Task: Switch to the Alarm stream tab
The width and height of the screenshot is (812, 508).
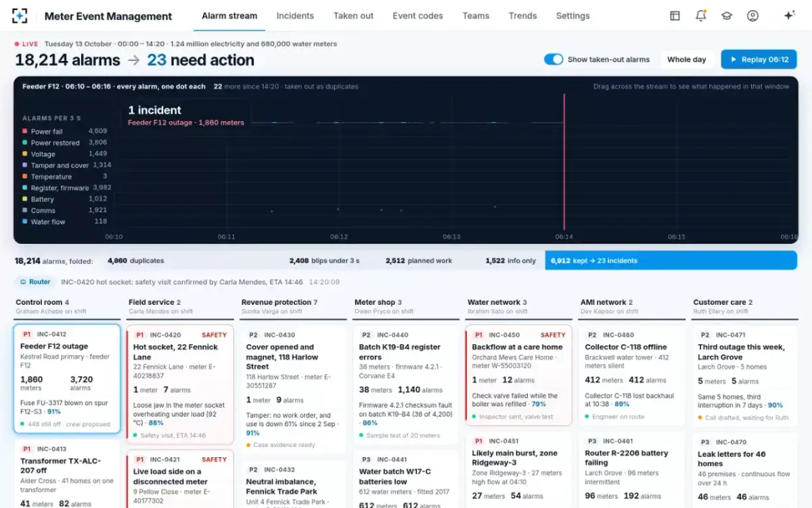Action: click(x=229, y=16)
